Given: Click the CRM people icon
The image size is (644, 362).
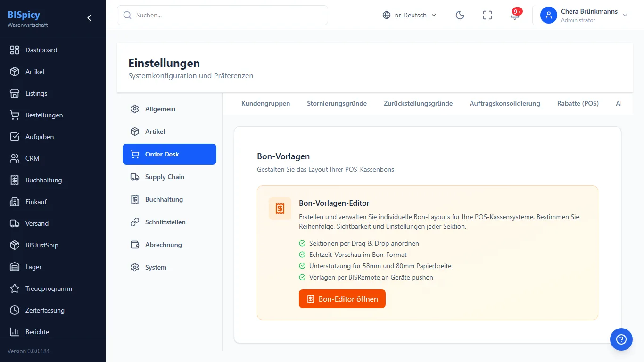Looking at the screenshot, I should (x=15, y=158).
